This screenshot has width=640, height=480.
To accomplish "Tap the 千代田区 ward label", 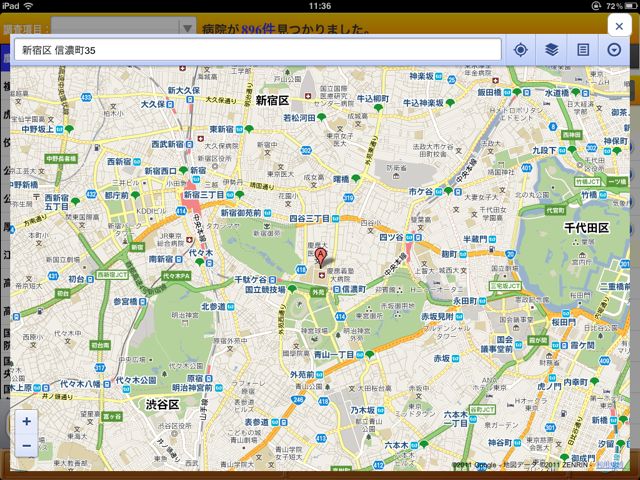I will click(587, 228).
